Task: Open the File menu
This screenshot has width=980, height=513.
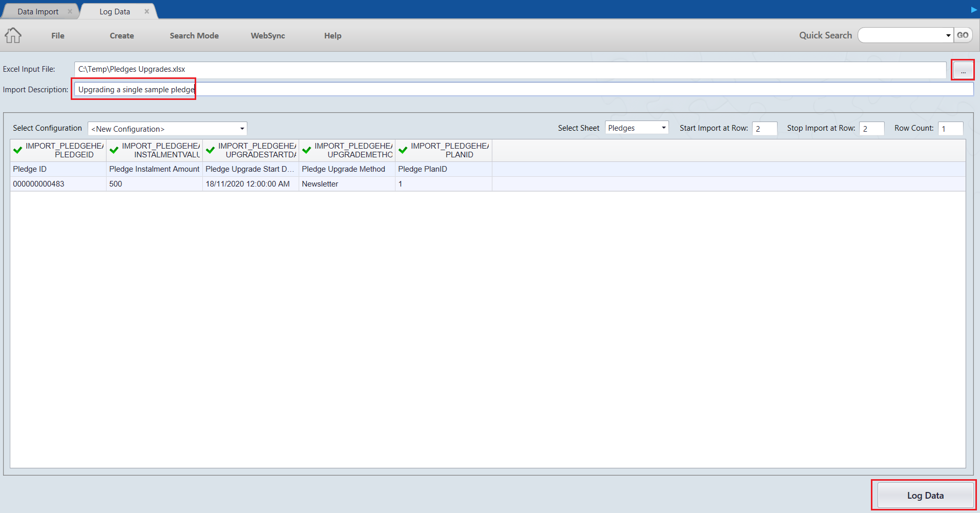Action: coord(58,35)
